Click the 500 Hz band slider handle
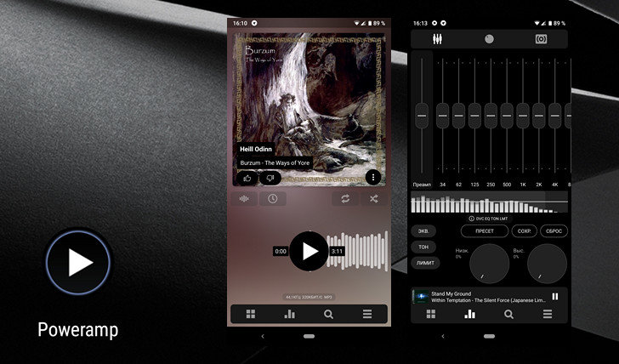 (x=507, y=116)
